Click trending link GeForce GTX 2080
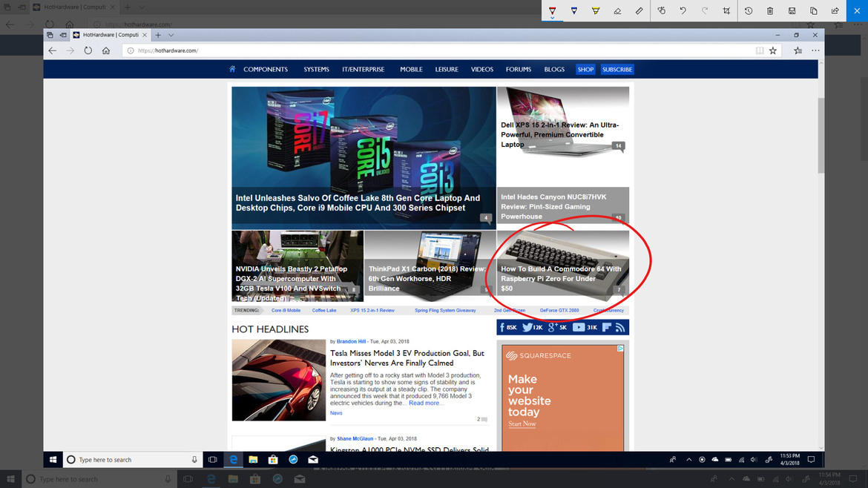 pyautogui.click(x=559, y=311)
